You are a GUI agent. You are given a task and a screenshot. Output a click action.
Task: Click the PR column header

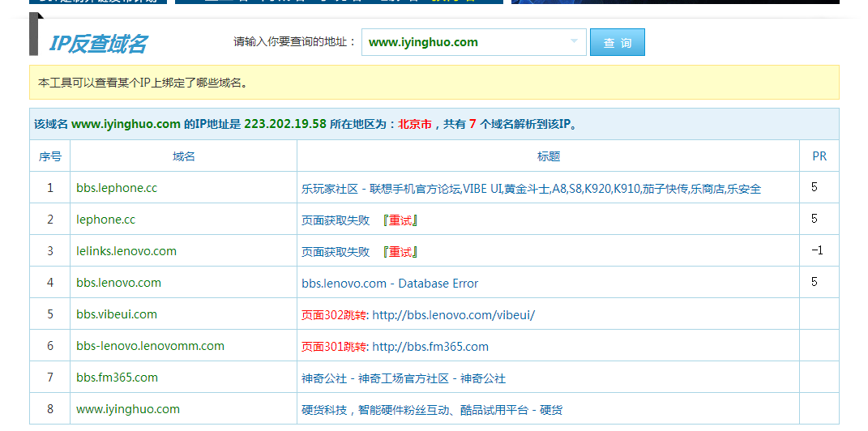pos(819,156)
